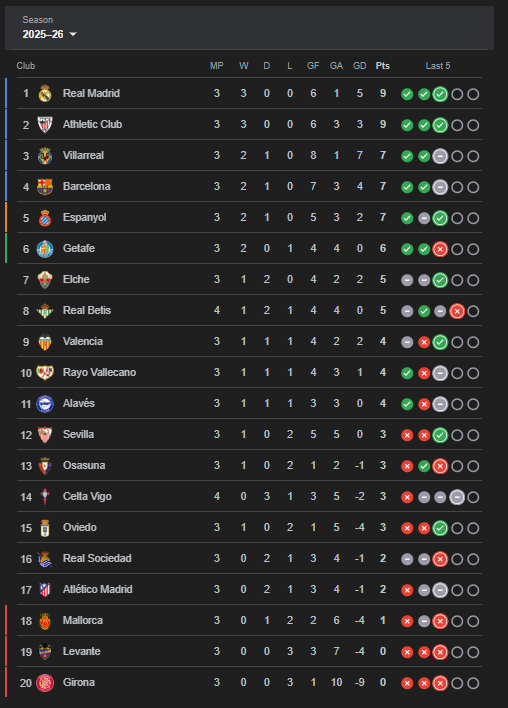Open the Rayo Vallecano team link
The image size is (508, 708).
pos(99,372)
